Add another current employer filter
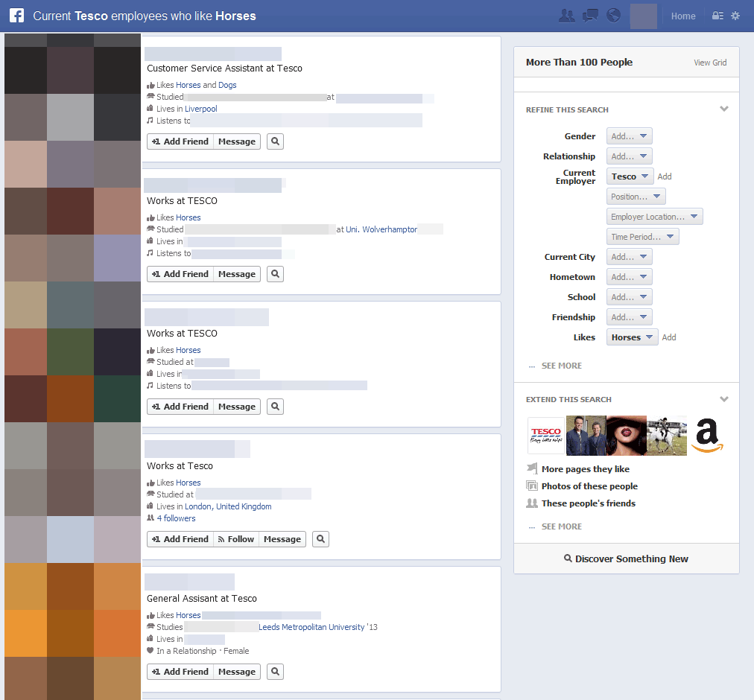The image size is (754, 700). pyautogui.click(x=665, y=176)
